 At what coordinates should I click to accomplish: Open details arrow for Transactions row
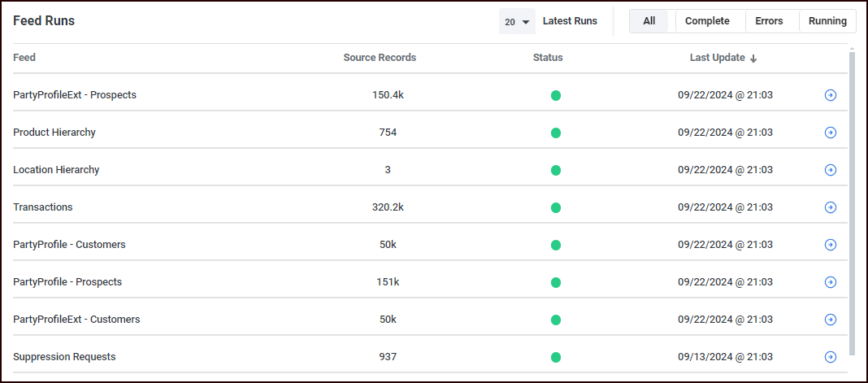coord(830,207)
